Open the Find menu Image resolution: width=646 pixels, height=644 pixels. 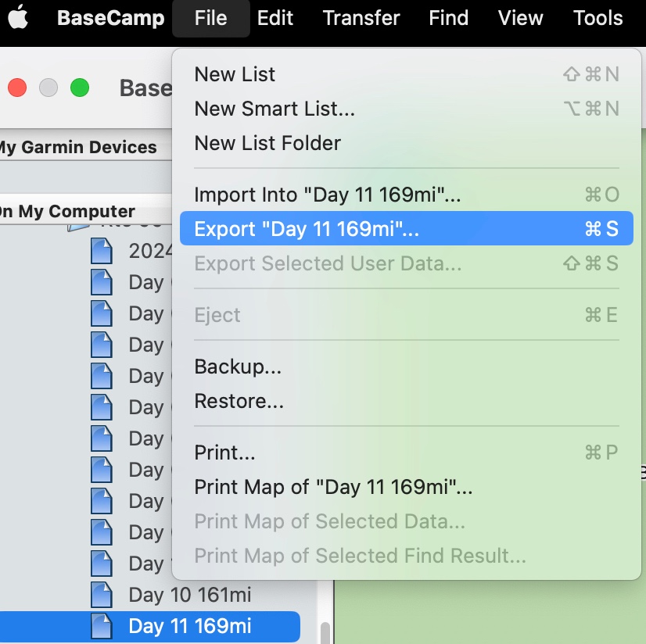[448, 18]
